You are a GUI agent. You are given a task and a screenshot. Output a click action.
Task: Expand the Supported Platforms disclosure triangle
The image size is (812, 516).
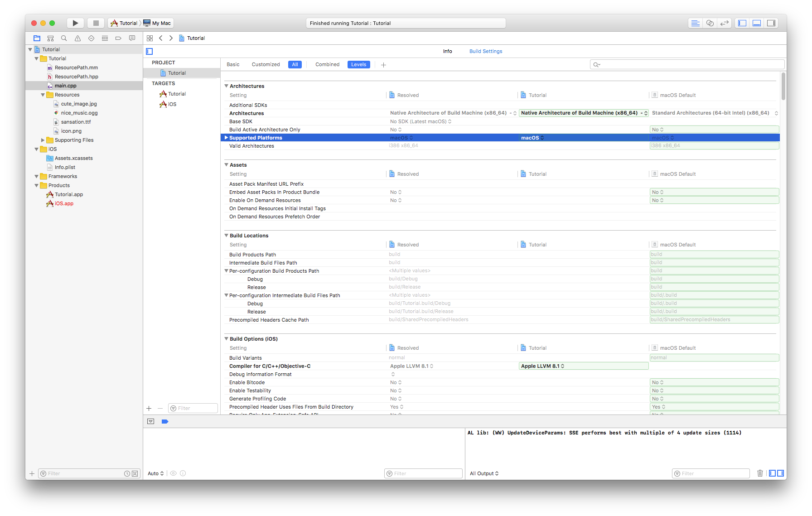coord(226,137)
